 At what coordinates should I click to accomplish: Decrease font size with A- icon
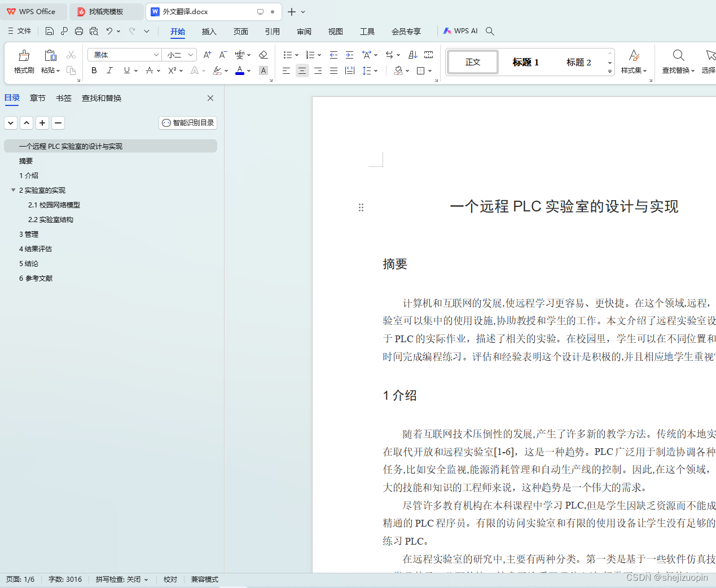point(223,55)
